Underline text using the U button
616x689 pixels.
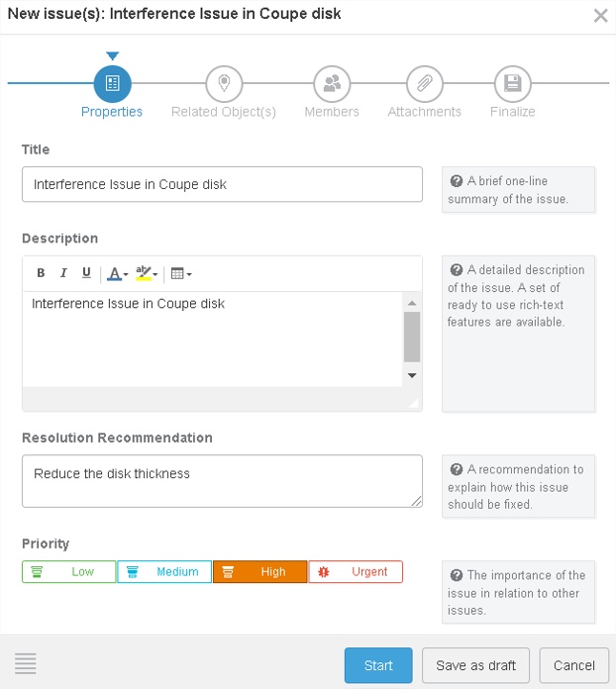[86, 273]
